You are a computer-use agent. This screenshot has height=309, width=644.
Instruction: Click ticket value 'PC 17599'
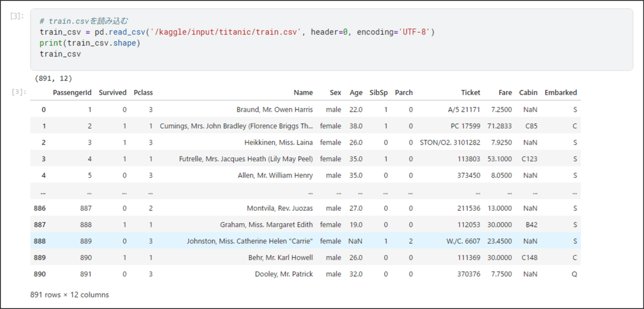pos(464,126)
